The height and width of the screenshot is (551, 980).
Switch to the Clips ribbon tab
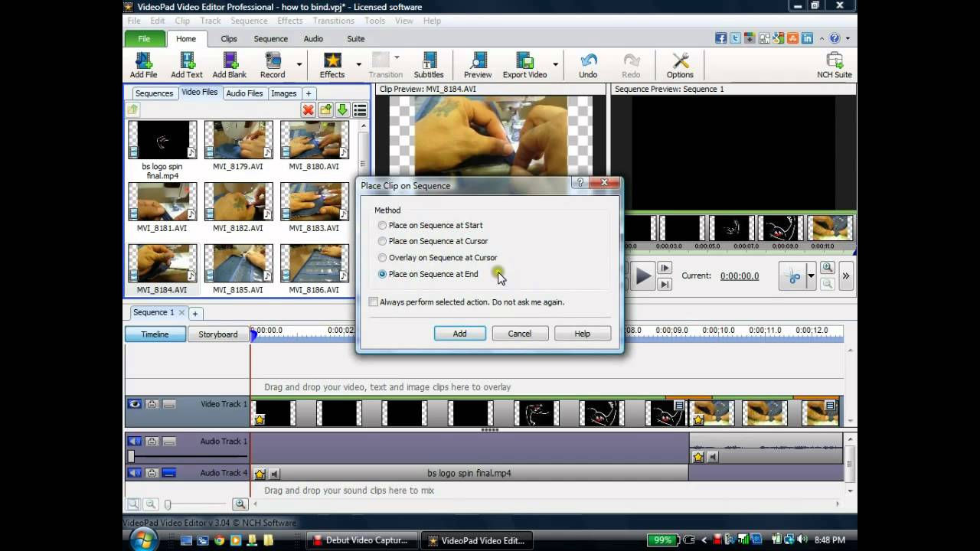click(x=229, y=38)
